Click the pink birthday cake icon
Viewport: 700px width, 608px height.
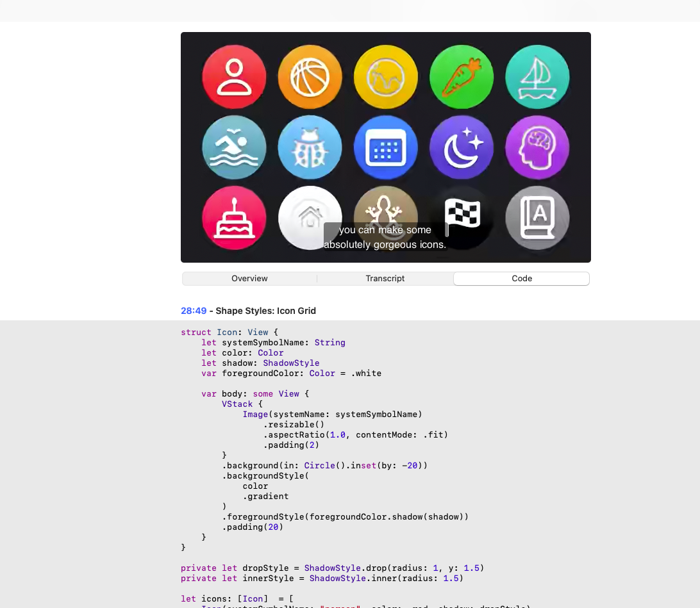pyautogui.click(x=234, y=218)
